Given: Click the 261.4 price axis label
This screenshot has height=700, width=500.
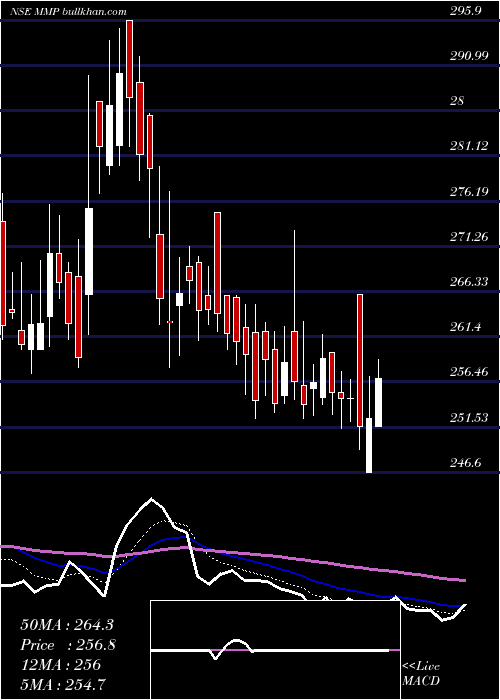Looking at the screenshot, I should coord(465,327).
